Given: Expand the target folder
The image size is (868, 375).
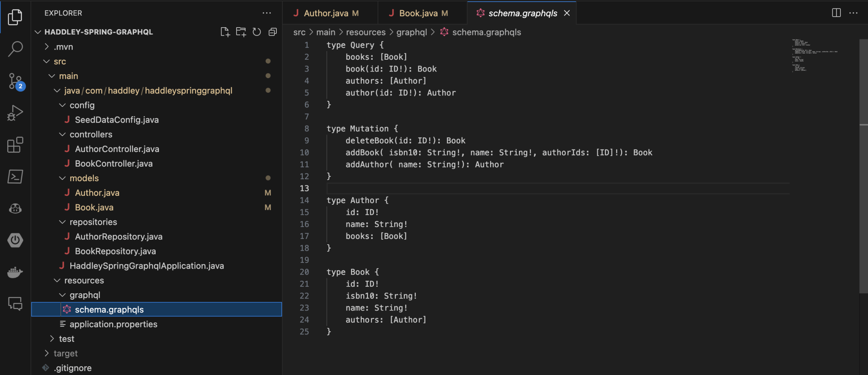Looking at the screenshot, I should [65, 353].
